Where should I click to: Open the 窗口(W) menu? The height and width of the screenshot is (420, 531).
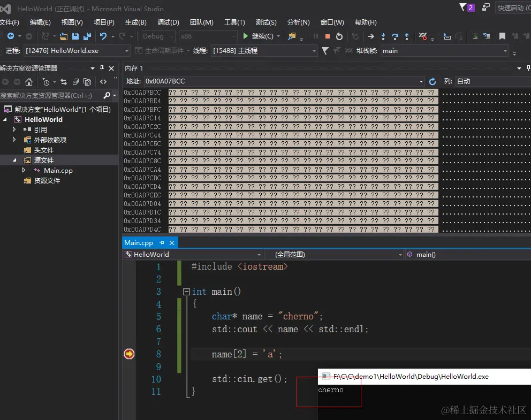[x=332, y=22]
